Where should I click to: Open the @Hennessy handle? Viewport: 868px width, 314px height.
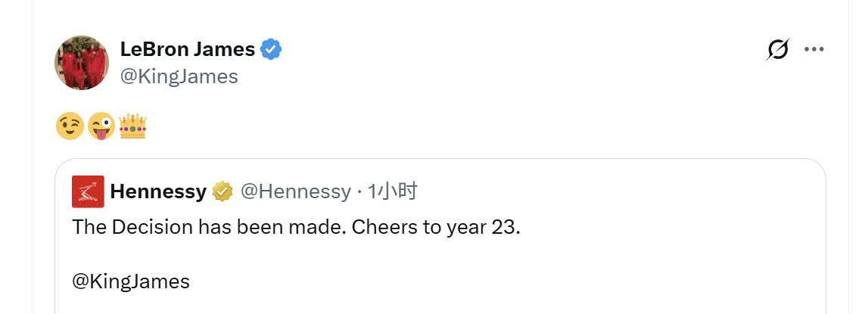pyautogui.click(x=295, y=192)
